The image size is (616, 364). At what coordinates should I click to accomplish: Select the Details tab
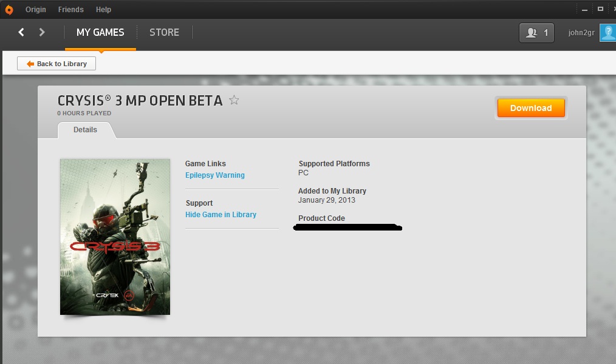pyautogui.click(x=85, y=130)
